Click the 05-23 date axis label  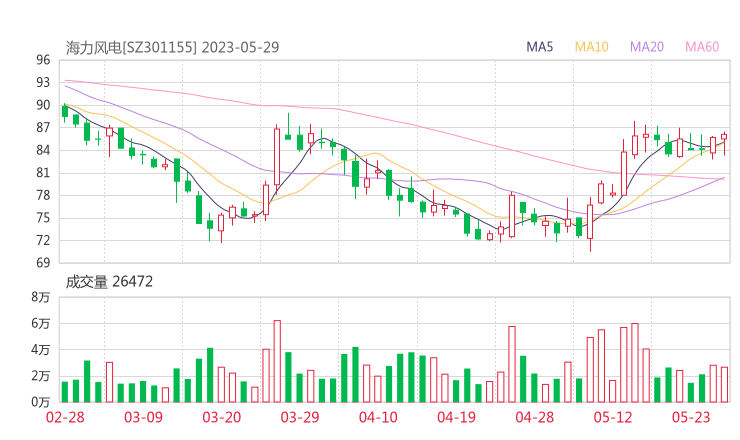(691, 417)
